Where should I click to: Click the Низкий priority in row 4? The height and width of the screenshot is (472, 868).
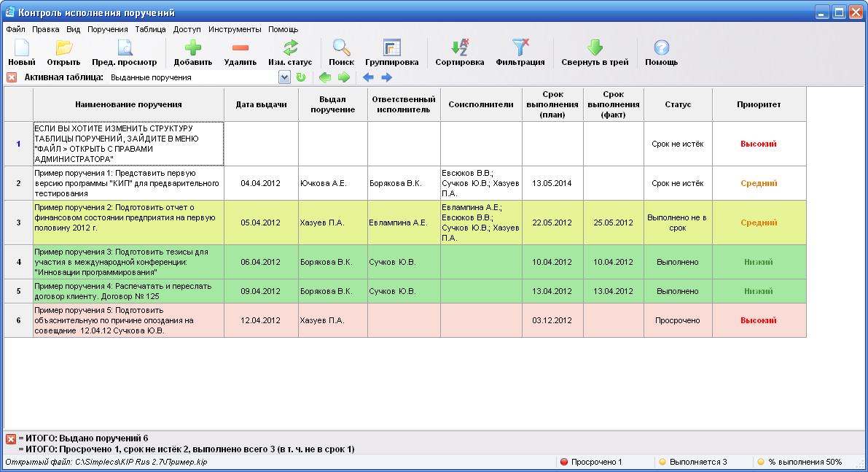[x=759, y=262]
